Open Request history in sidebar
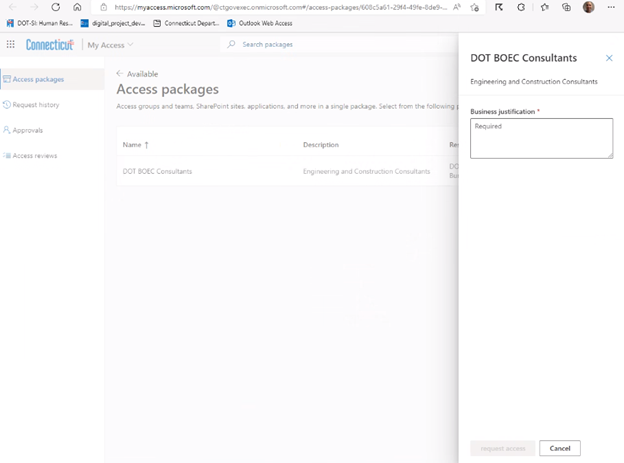 (x=36, y=104)
